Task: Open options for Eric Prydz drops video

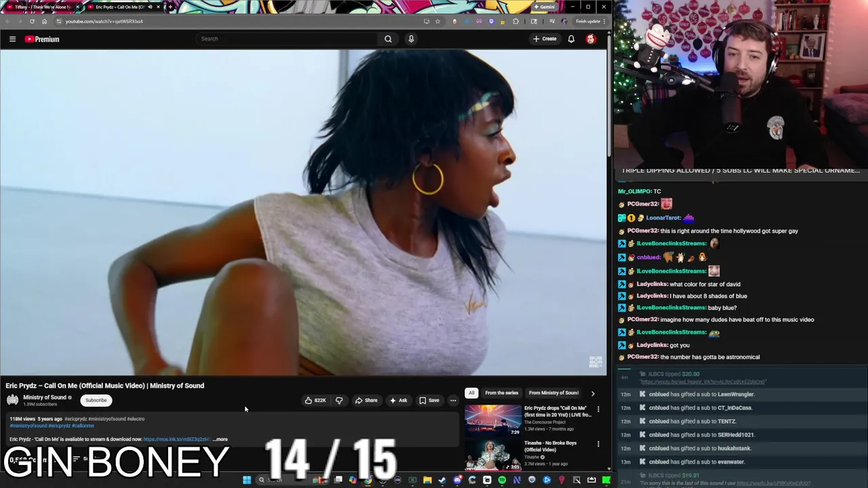Action: coord(598,409)
